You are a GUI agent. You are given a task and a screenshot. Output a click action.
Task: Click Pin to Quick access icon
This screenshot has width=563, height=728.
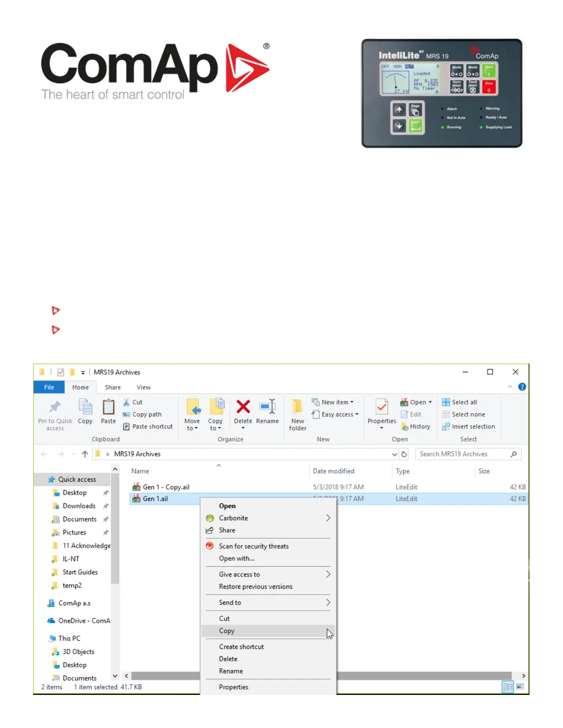(55, 407)
